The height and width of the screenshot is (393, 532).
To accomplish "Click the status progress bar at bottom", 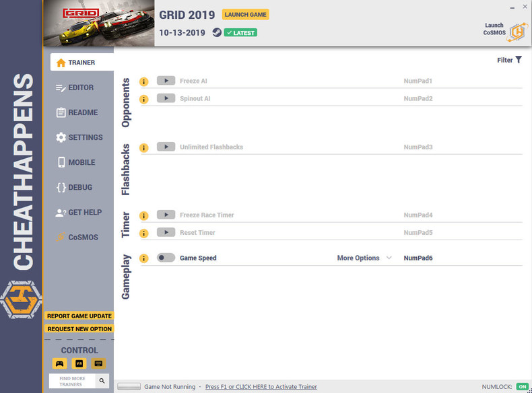I will 129,386.
